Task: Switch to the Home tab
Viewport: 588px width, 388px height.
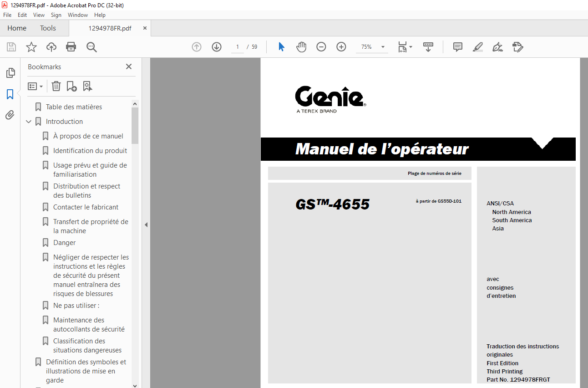Action: (x=17, y=28)
